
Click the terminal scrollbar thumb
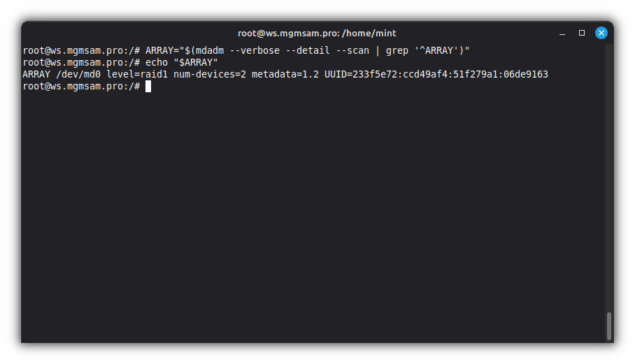609,326
